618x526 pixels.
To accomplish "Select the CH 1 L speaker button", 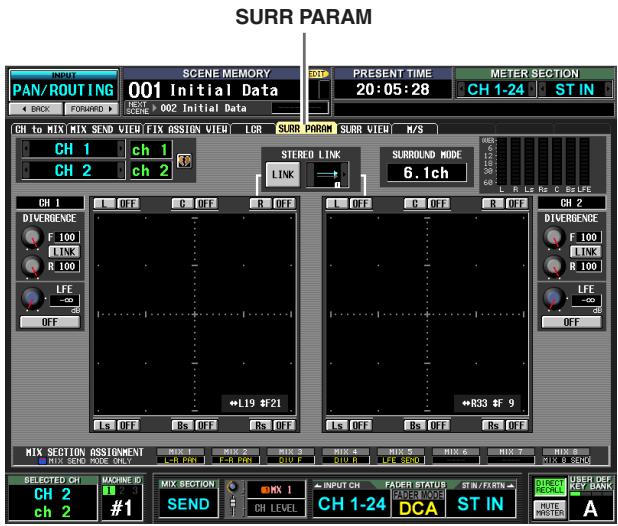I will pos(104,204).
